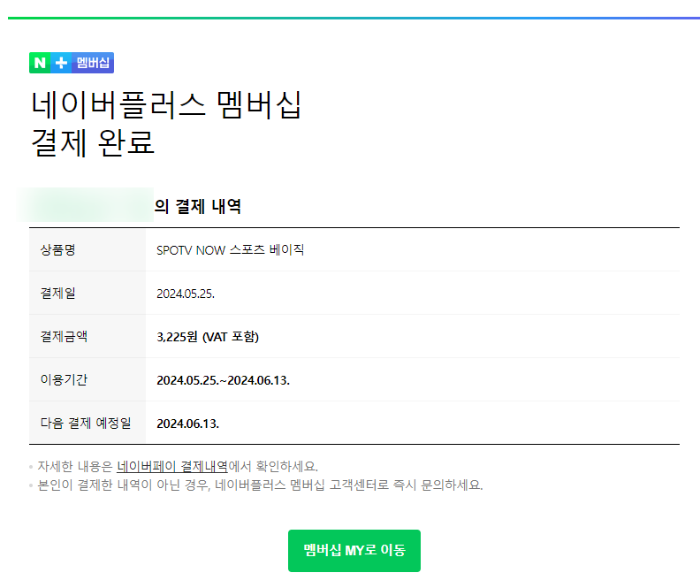Click the 다음 결제 예정일 label
700x588 pixels.
point(86,423)
